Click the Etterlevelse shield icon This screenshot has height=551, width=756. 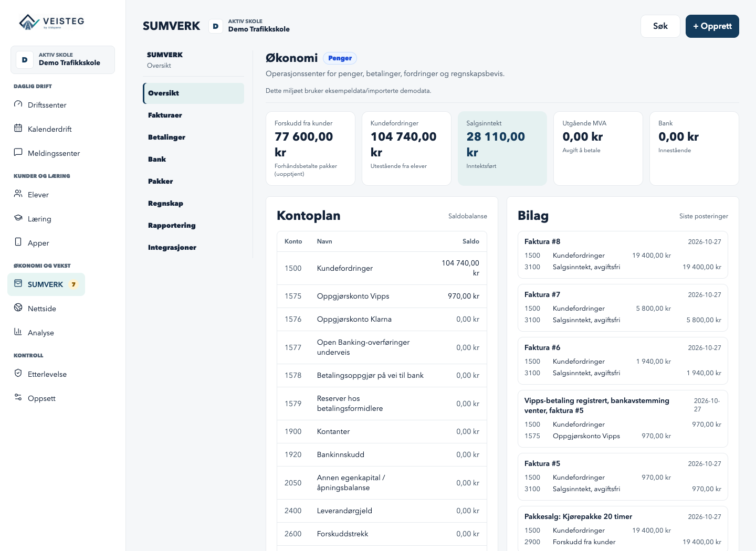click(18, 374)
